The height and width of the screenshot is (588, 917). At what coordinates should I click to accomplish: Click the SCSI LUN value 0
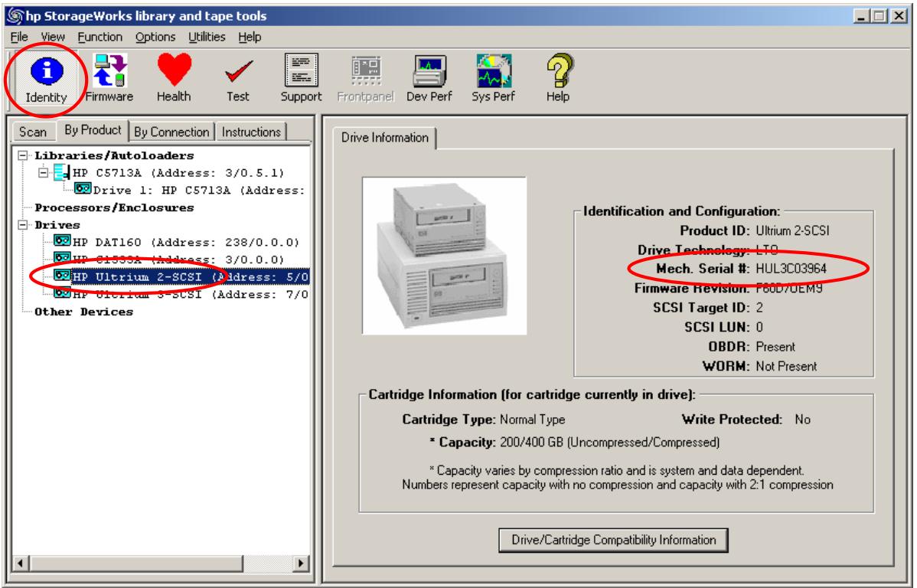(x=759, y=327)
